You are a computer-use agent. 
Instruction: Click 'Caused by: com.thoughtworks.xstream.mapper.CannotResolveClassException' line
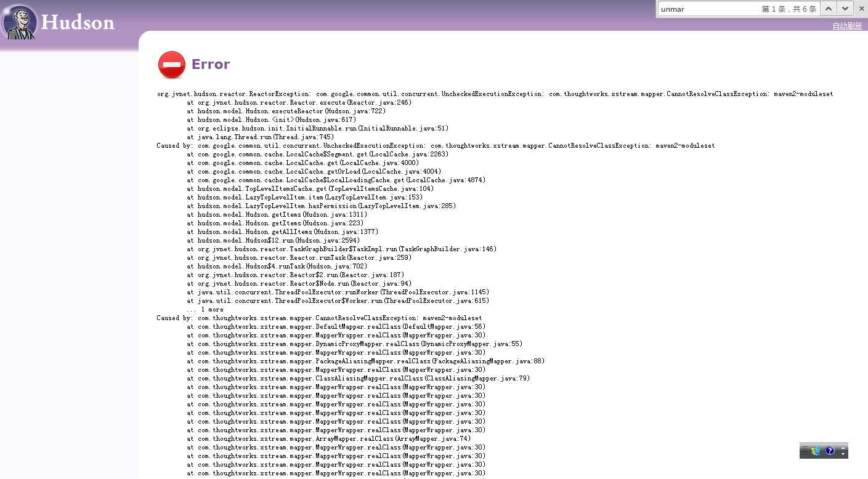[319, 318]
